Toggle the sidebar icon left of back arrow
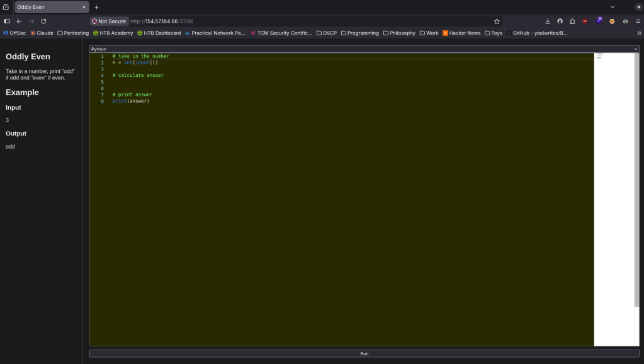Image resolution: width=644 pixels, height=364 pixels. pyautogui.click(x=7, y=21)
